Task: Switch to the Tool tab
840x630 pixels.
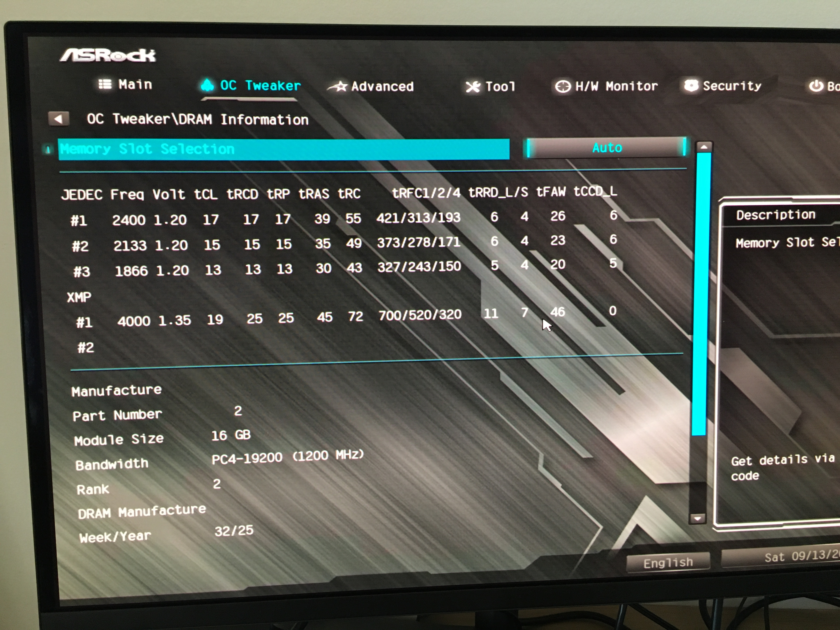Action: click(x=491, y=87)
